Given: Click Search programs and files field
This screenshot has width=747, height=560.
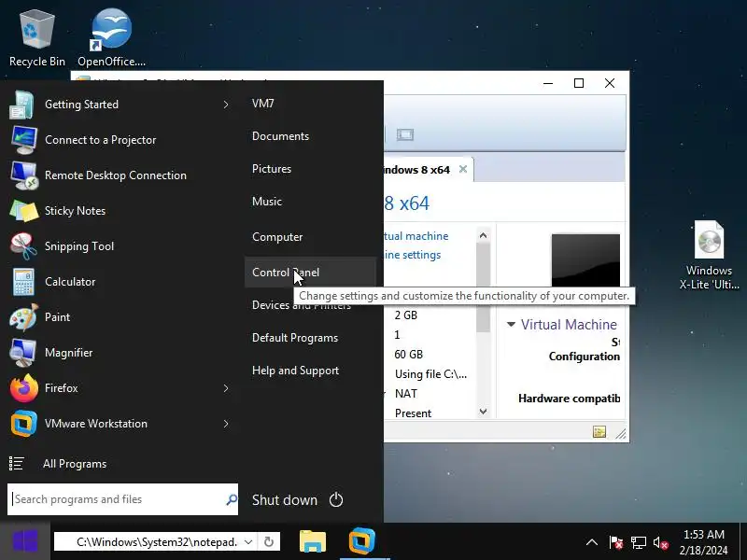Looking at the screenshot, I should [x=122, y=499].
